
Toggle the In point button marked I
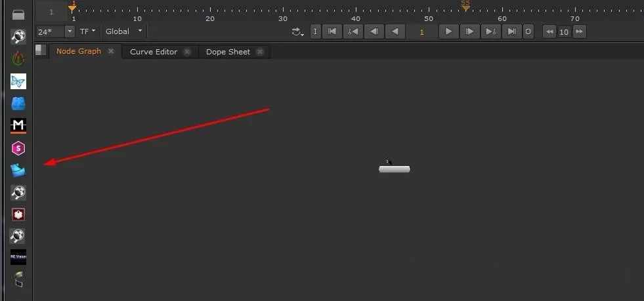click(x=315, y=31)
